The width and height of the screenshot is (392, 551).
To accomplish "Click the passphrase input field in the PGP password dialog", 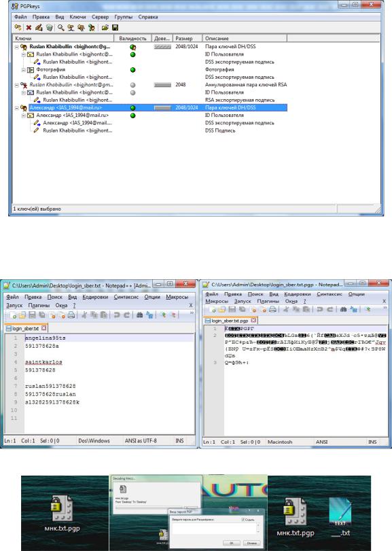I will (x=215, y=529).
